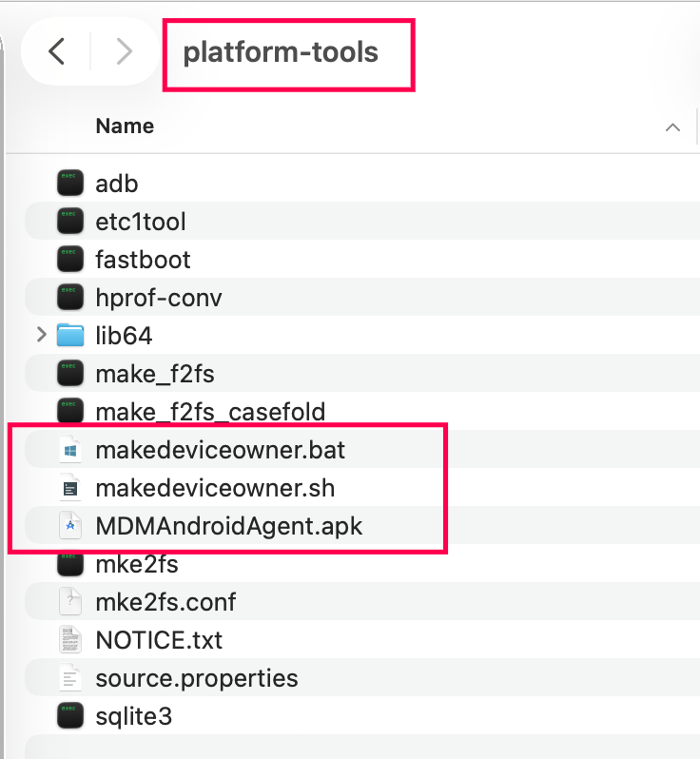Select the etc1tool file name
This screenshot has height=759, width=700.
141,222
